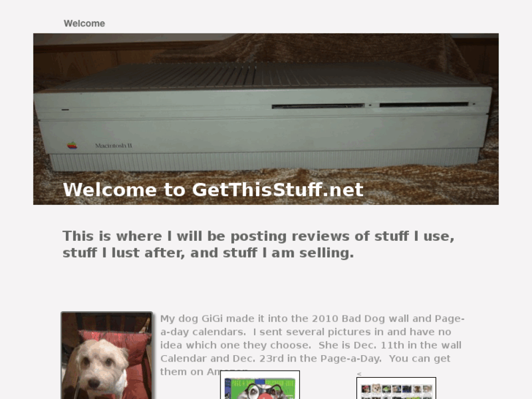Click the Macintosh II banner photograph

click(266, 119)
